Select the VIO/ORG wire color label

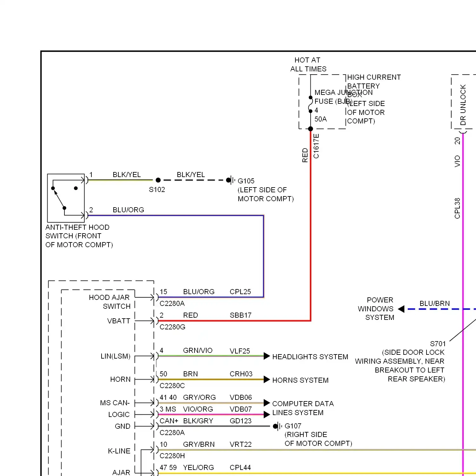(198, 409)
